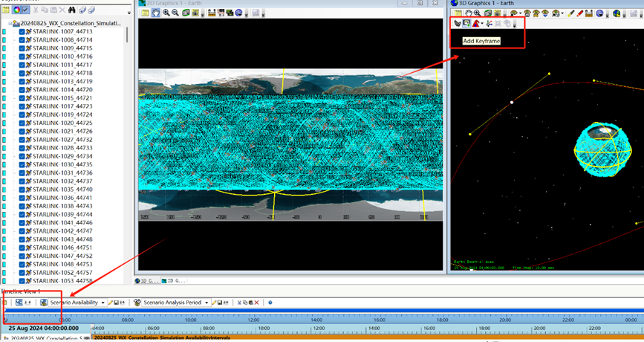The height and width of the screenshot is (342, 644).
Task: Click Zoom In in the 2D Graphics toolbar
Action: (166, 13)
